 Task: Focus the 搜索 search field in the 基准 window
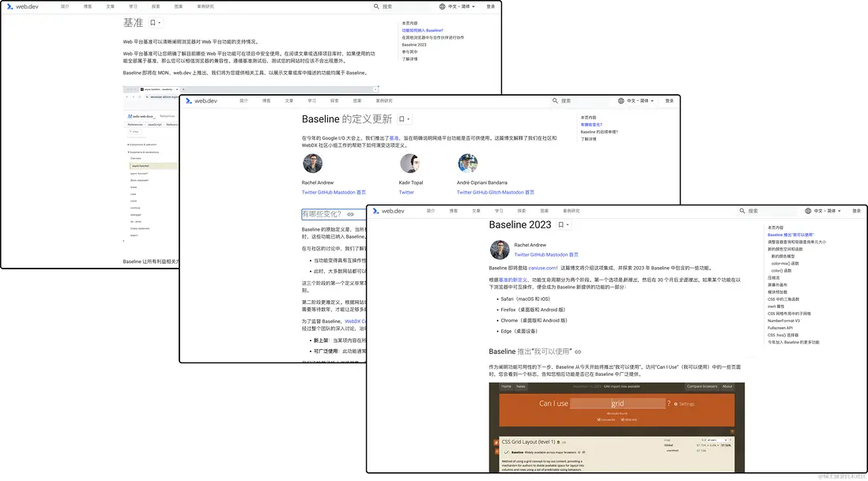(x=403, y=6)
